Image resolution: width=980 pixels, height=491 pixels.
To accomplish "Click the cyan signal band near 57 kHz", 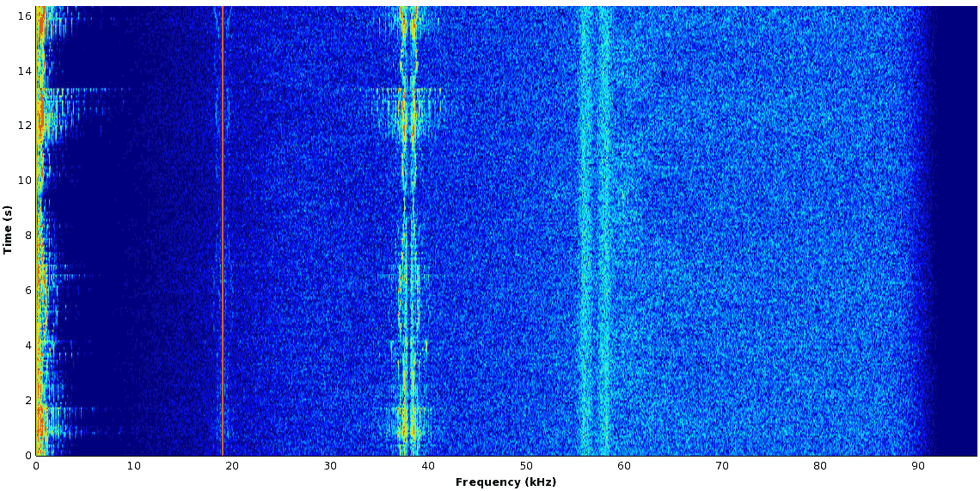I will pos(593,232).
